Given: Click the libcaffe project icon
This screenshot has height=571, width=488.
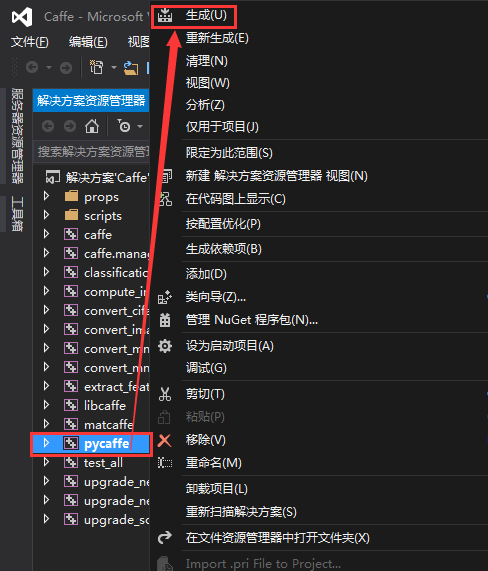Looking at the screenshot, I should click(71, 405).
